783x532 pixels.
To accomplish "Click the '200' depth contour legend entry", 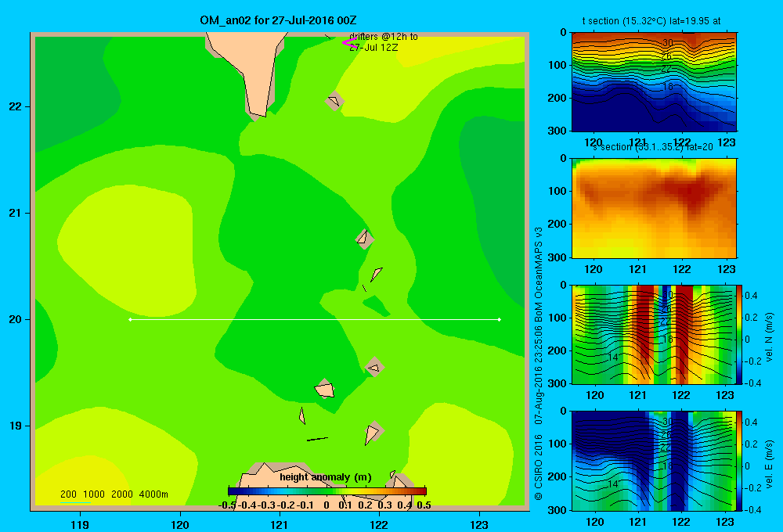I will tap(68, 494).
